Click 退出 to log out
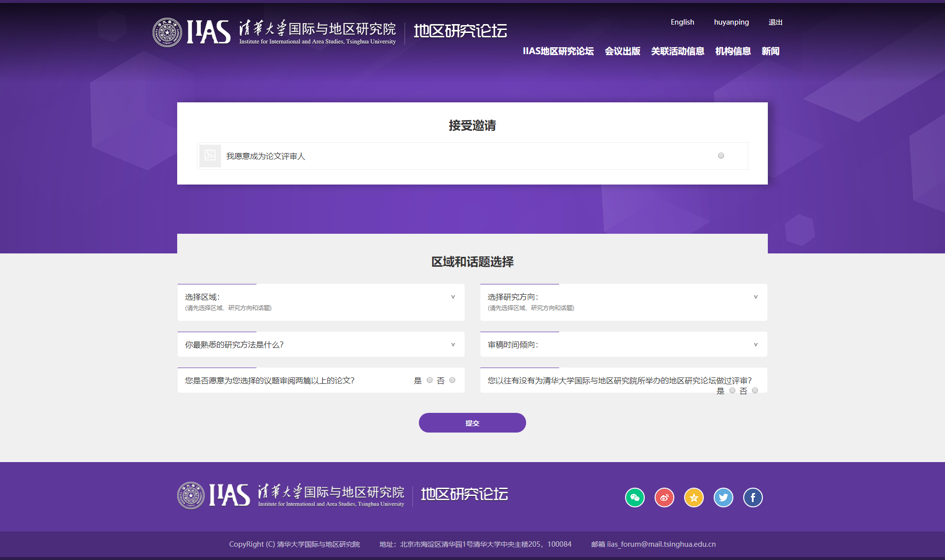This screenshot has width=945, height=560. [775, 22]
